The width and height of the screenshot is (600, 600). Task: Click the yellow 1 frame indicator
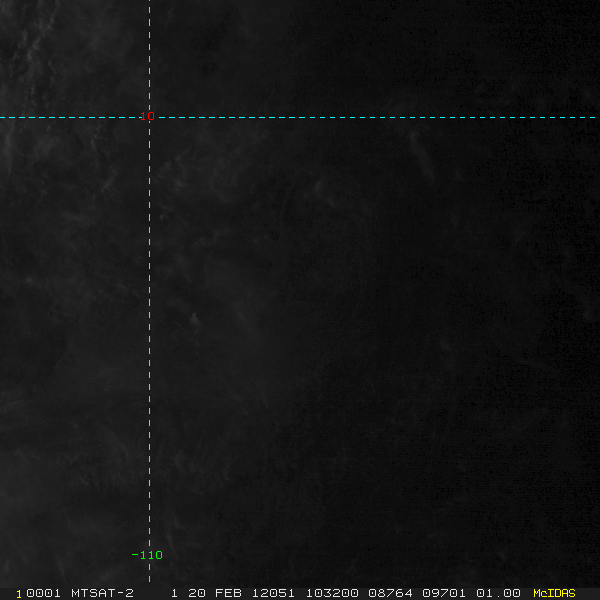pyautogui.click(x=19, y=594)
